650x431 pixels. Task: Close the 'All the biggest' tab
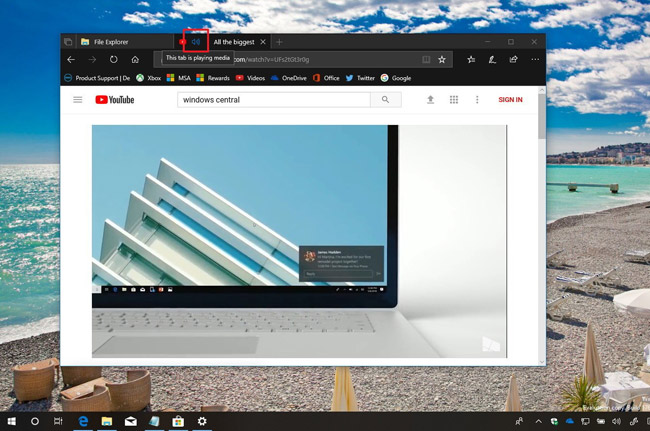click(x=263, y=42)
